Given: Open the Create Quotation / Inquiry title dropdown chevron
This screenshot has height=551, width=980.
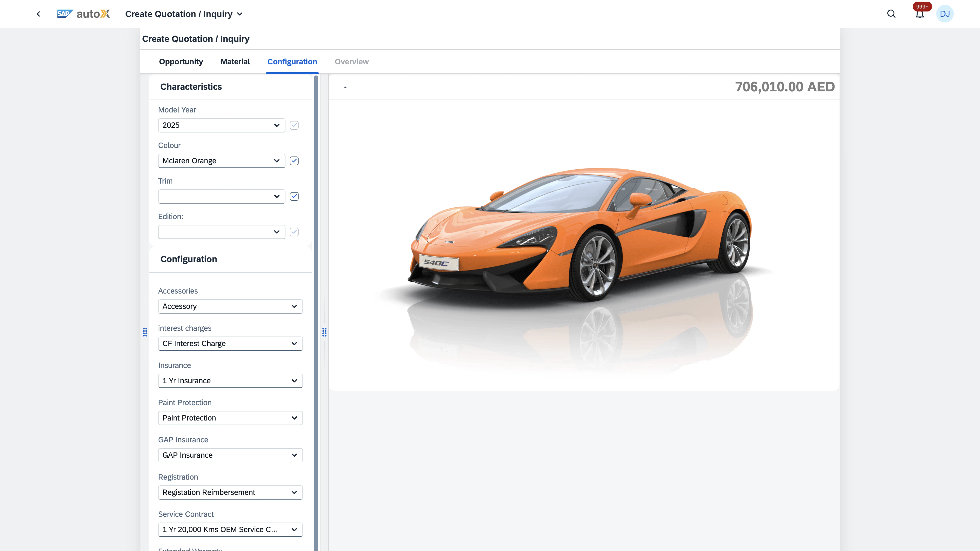Looking at the screenshot, I should (240, 14).
